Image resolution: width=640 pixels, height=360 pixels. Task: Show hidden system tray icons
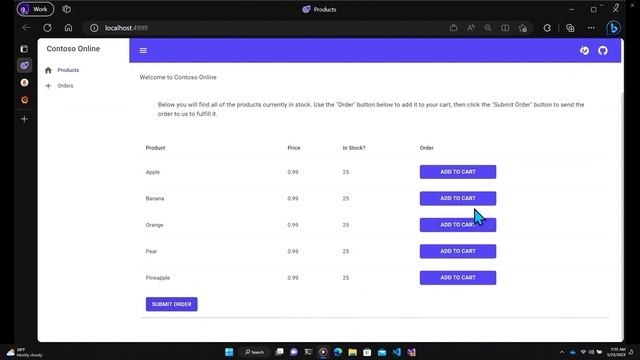(562, 352)
